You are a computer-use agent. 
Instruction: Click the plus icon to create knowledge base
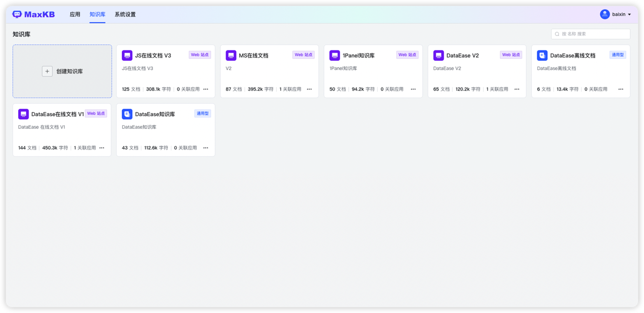point(47,71)
